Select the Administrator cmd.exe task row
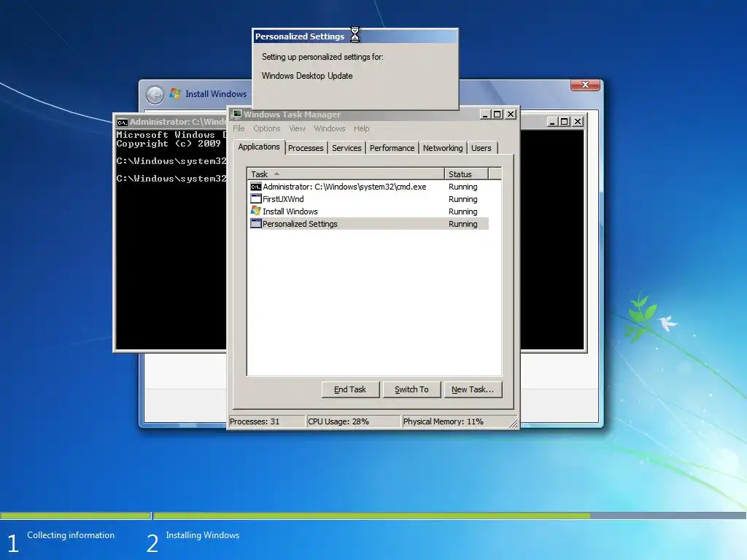The image size is (747, 560). coord(369,187)
